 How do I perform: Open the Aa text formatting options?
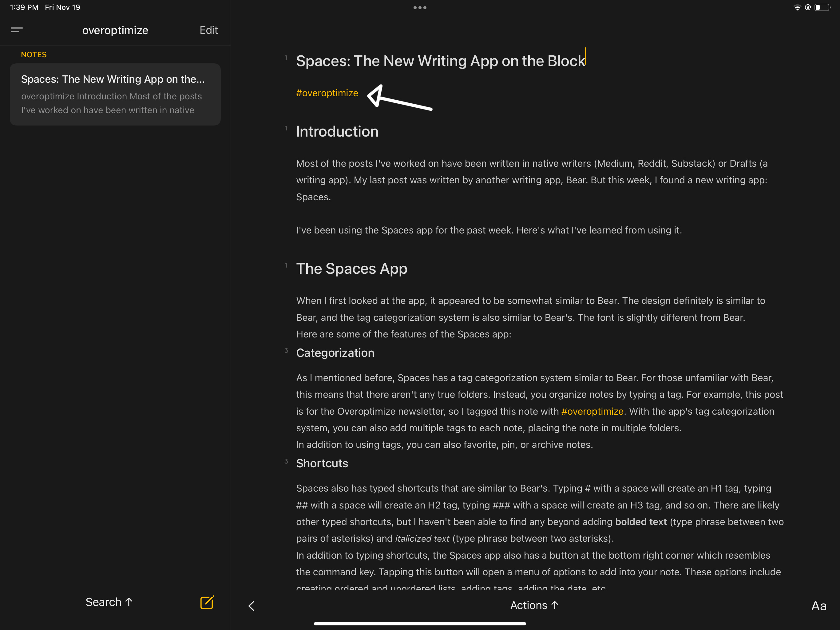[819, 606]
